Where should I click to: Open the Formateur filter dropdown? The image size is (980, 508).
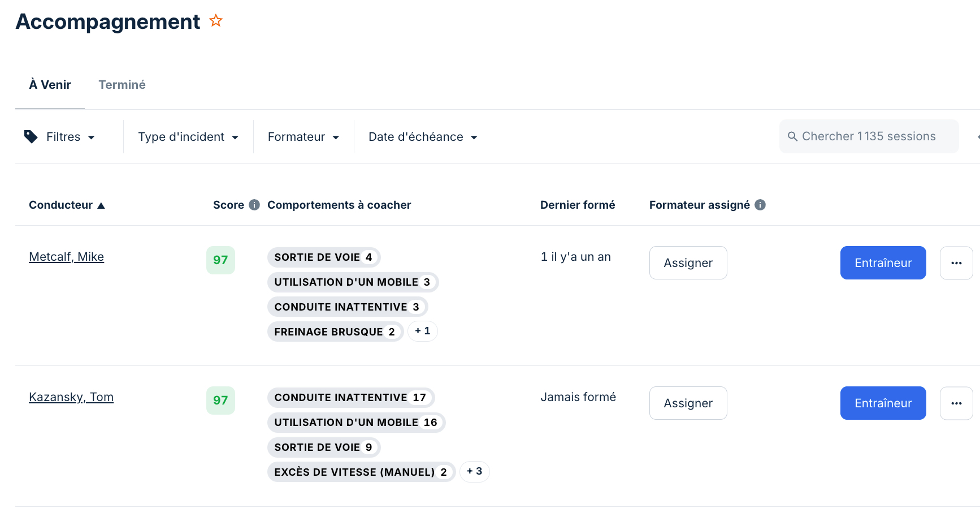(303, 137)
